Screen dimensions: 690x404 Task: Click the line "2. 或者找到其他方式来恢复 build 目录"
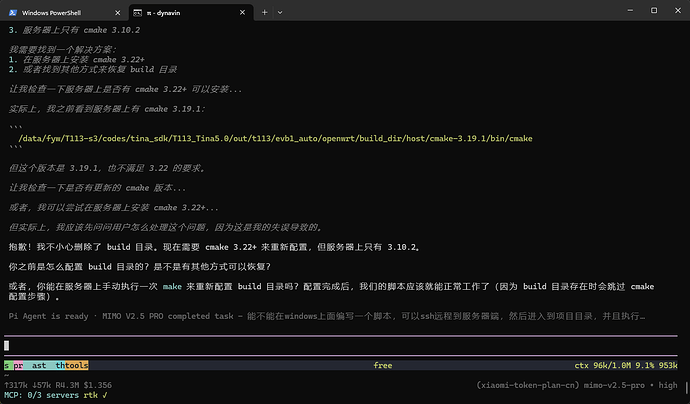click(x=93, y=69)
